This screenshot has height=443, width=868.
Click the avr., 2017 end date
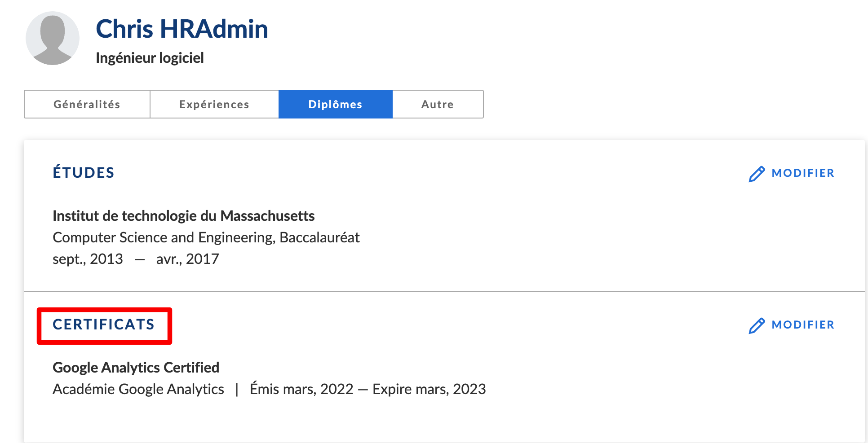pyautogui.click(x=187, y=259)
